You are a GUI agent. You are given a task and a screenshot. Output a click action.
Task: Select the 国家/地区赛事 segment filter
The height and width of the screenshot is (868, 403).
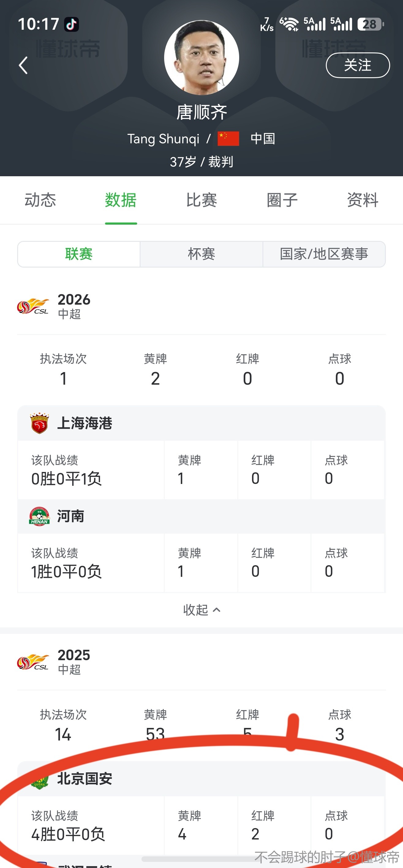(x=324, y=254)
